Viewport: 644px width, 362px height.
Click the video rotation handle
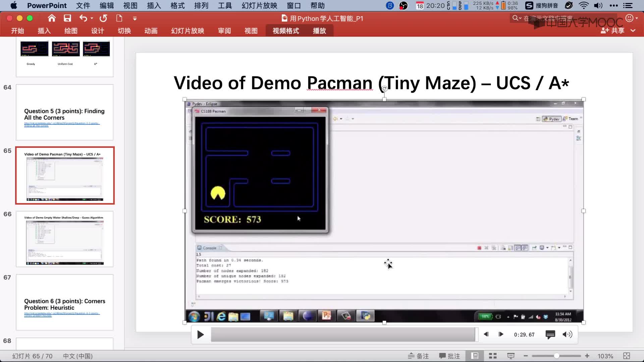[x=384, y=88]
